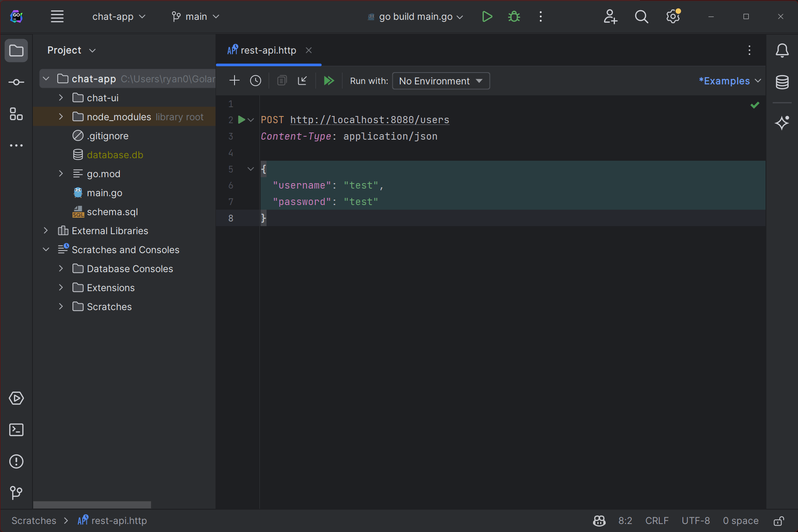Image resolution: width=798 pixels, height=532 pixels.
Task: Run all requests in file
Action: pyautogui.click(x=329, y=81)
